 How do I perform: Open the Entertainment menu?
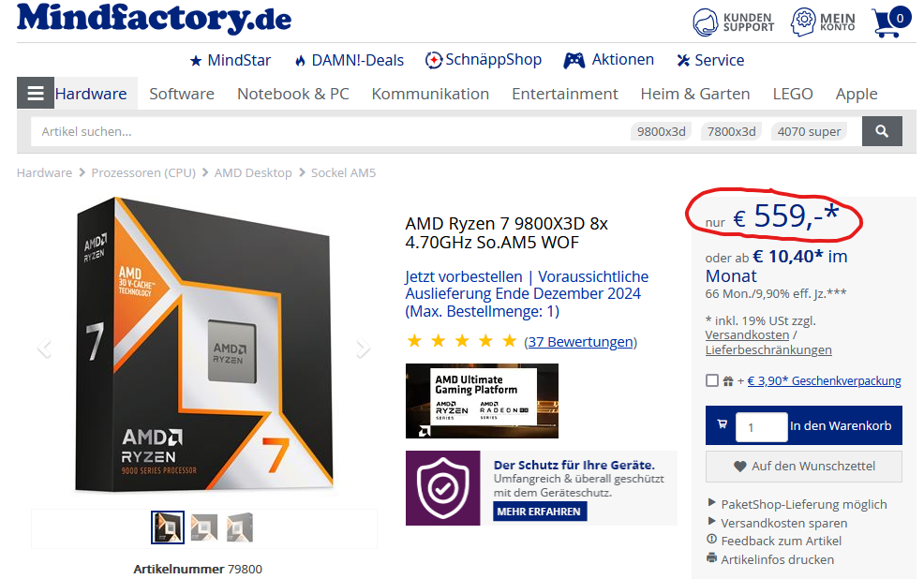564,94
